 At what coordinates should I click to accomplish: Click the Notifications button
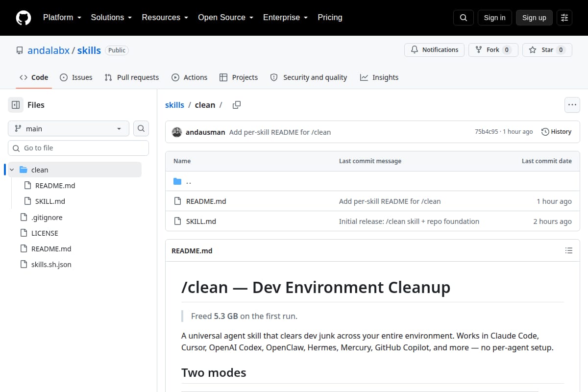click(434, 50)
